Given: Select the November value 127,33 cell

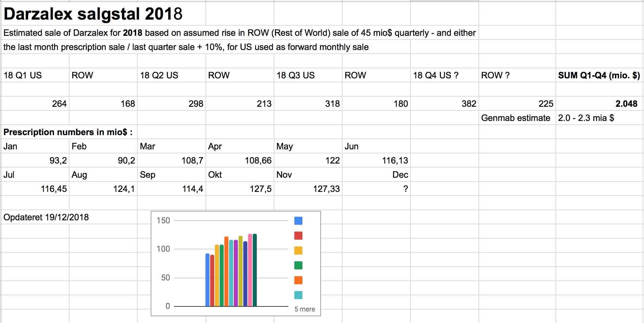Looking at the screenshot, I should 308,189.
